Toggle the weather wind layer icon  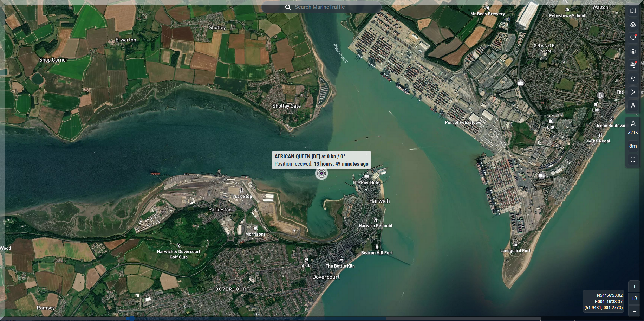point(633,65)
